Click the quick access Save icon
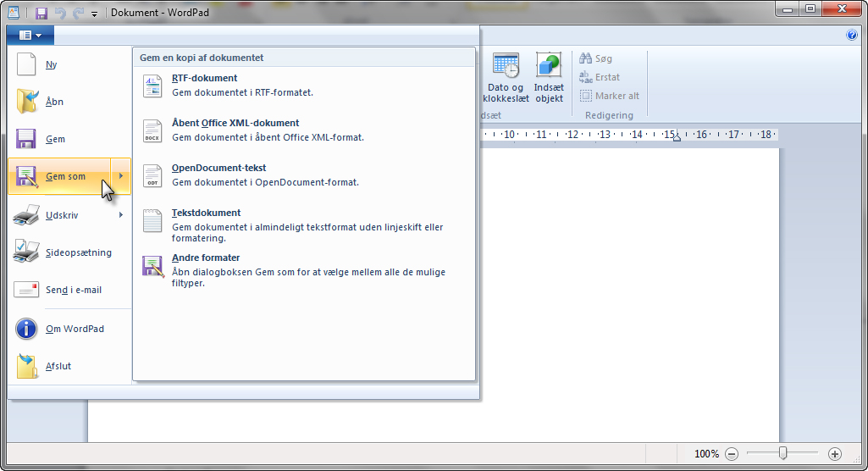Image resolution: width=868 pixels, height=471 pixels. [x=41, y=13]
